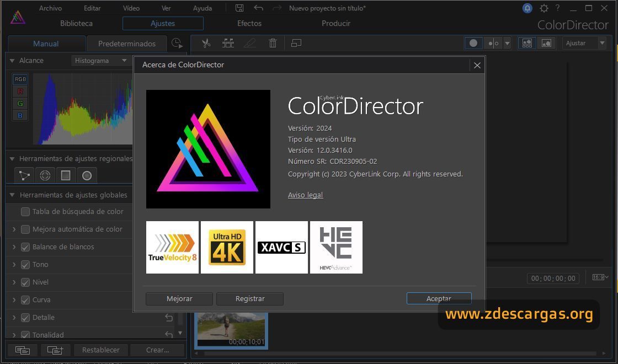Toggle the R red histogram channel

[x=20, y=92]
